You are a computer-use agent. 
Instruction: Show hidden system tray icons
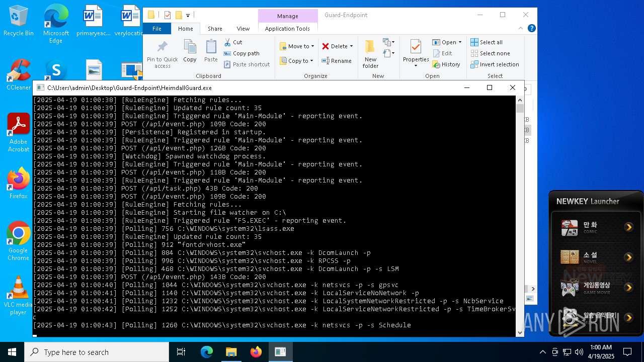click(542, 352)
